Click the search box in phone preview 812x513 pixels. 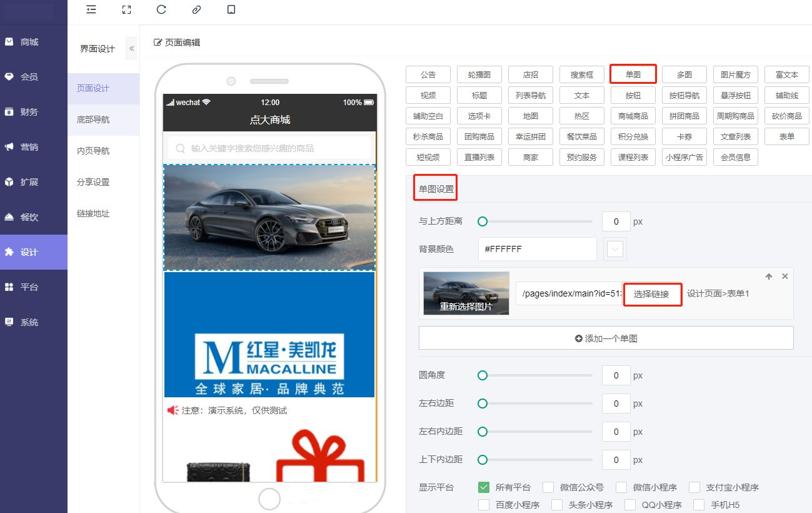269,148
